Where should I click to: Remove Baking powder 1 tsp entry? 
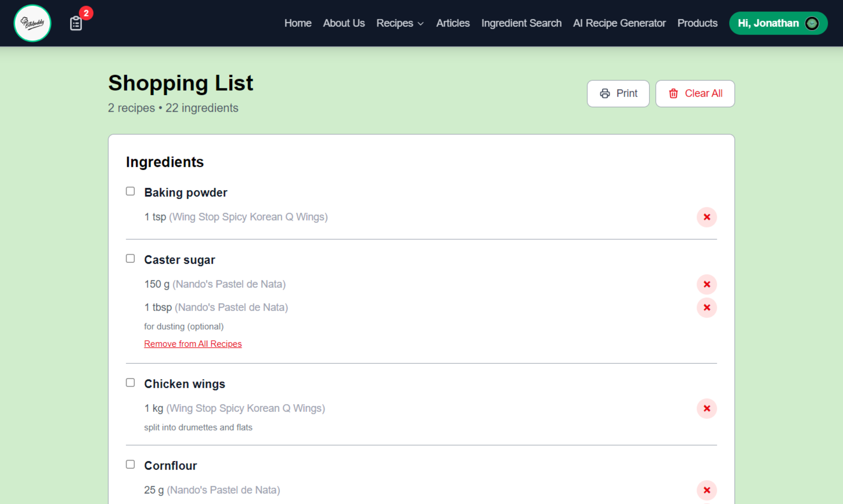[706, 217]
